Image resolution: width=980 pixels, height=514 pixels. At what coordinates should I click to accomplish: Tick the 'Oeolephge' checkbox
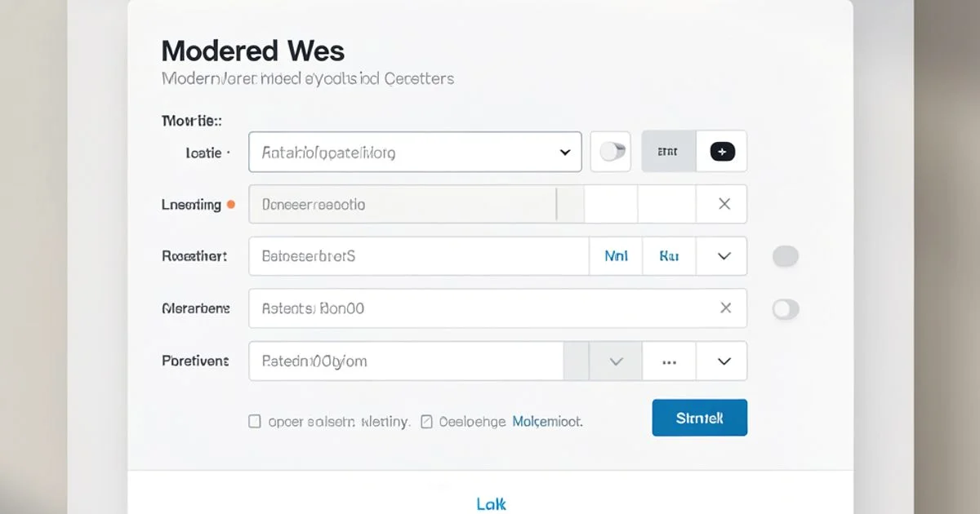pos(426,422)
